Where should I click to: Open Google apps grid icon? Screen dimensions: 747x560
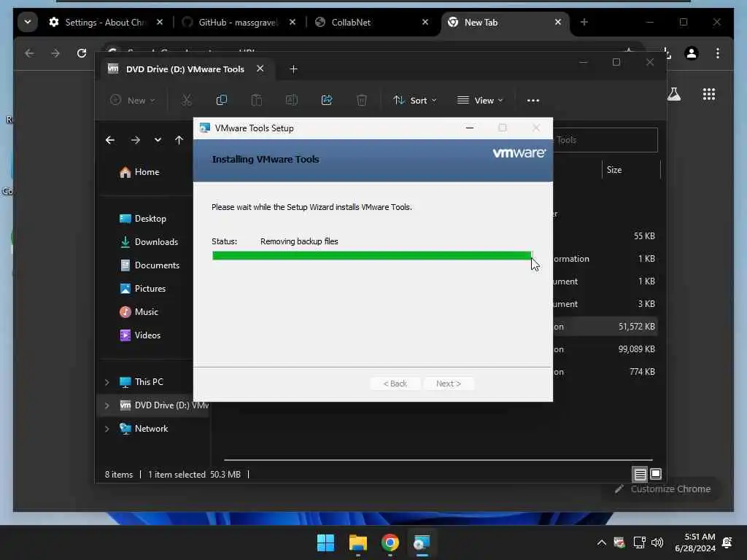coord(709,94)
